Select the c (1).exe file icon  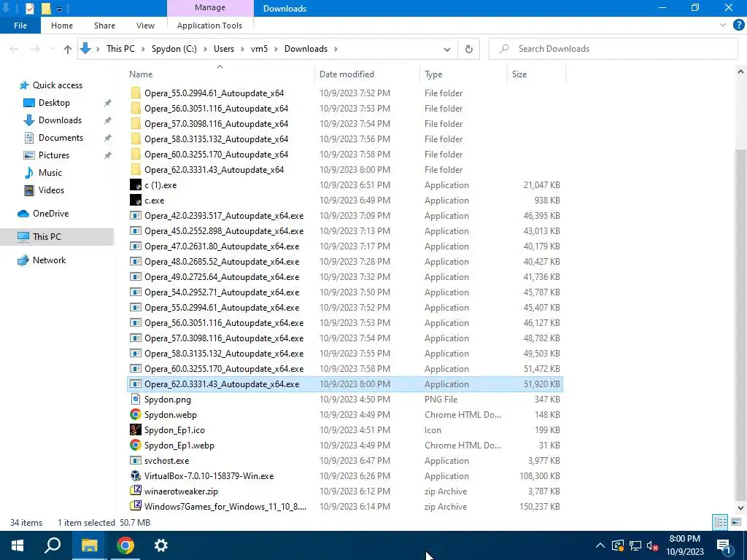(136, 184)
